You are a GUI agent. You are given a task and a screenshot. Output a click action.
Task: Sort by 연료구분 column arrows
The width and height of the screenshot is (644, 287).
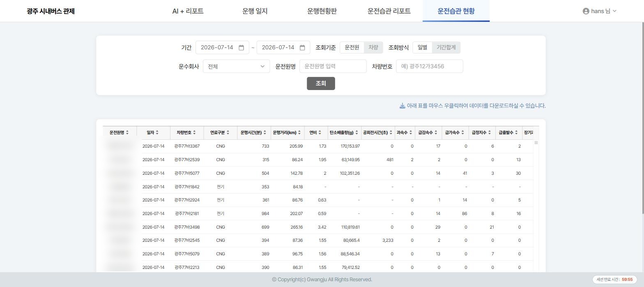click(228, 132)
